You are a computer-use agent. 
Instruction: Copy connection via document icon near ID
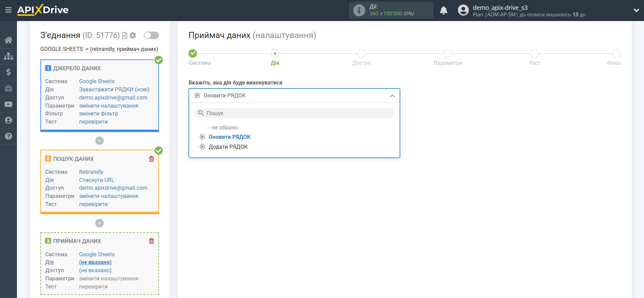coord(125,35)
